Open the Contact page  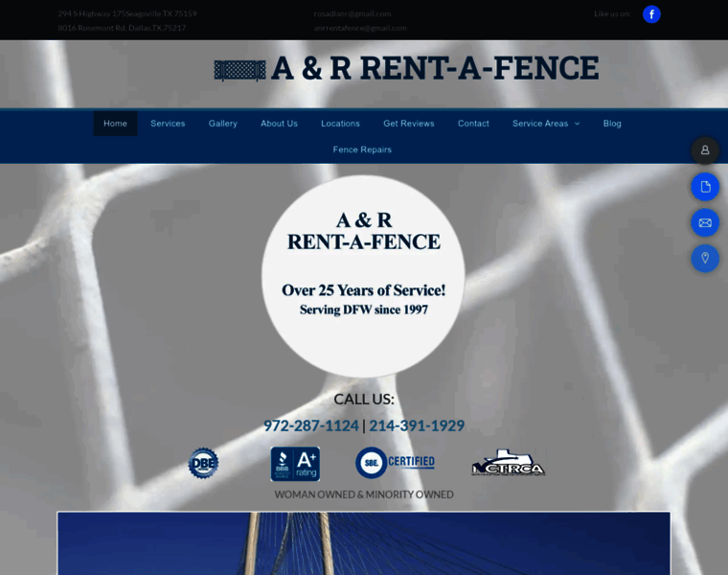point(473,124)
